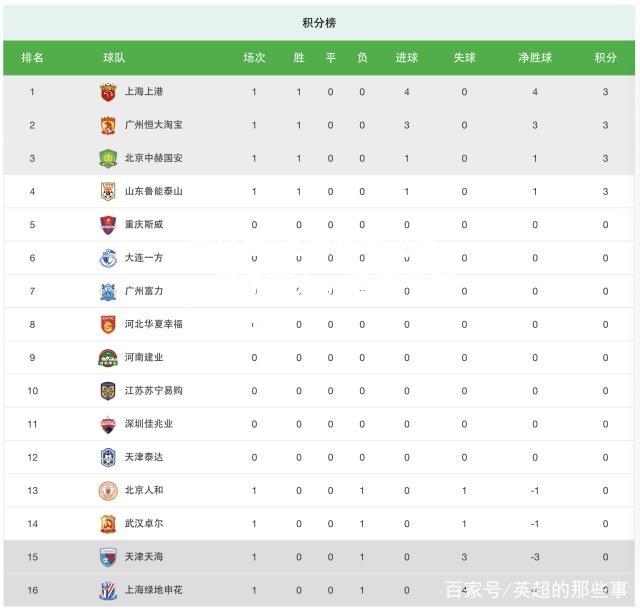The width and height of the screenshot is (640, 611).
Task: Click the 上海绿地申花 club badge
Action: click(108, 591)
